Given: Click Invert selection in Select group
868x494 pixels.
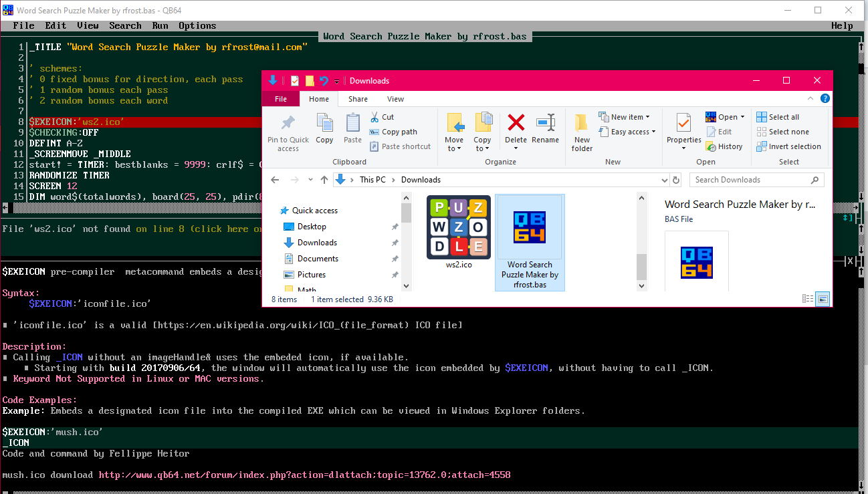Looking at the screenshot, I should point(789,146).
